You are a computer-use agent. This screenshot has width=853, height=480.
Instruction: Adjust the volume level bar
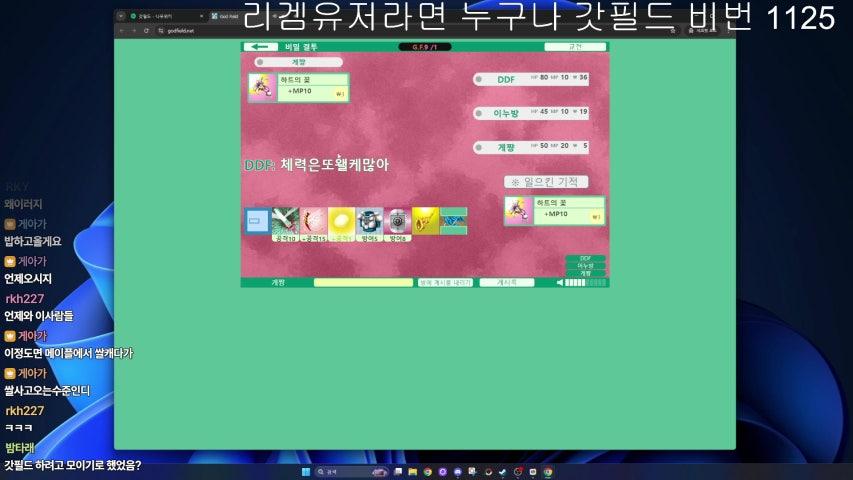click(x=585, y=282)
